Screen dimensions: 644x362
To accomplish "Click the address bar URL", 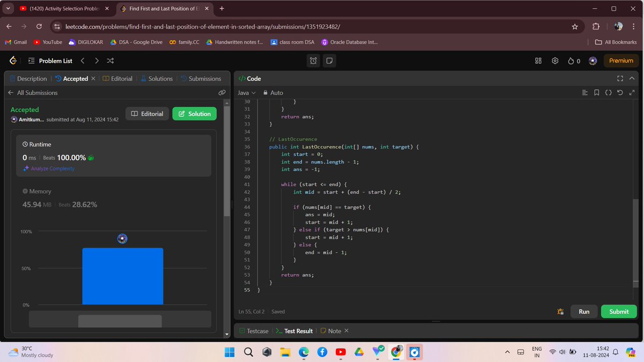I will click(x=203, y=26).
